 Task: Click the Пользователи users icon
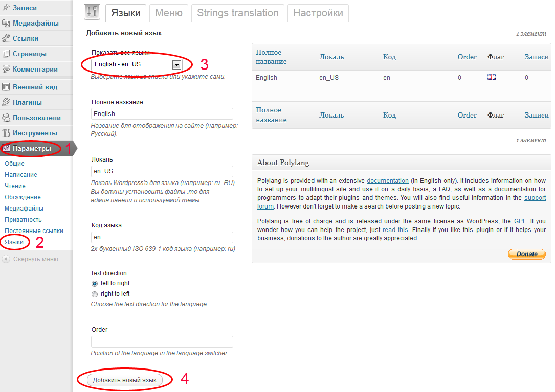click(x=6, y=118)
